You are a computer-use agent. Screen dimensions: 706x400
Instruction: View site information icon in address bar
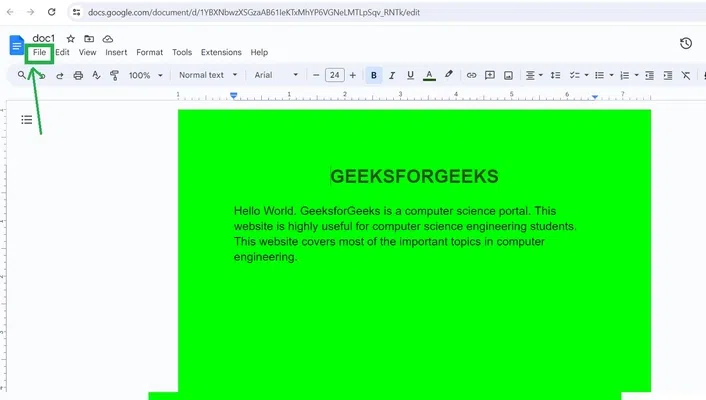tap(77, 12)
